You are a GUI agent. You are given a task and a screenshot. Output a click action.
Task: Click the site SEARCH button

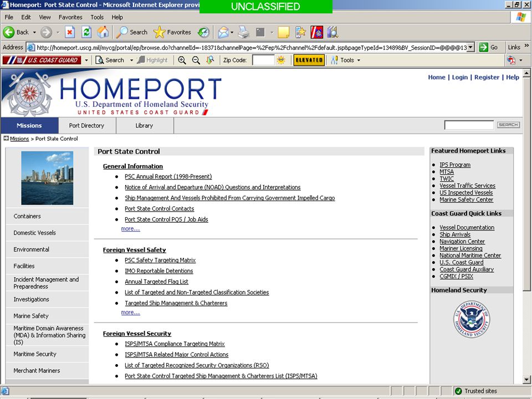pyautogui.click(x=508, y=125)
